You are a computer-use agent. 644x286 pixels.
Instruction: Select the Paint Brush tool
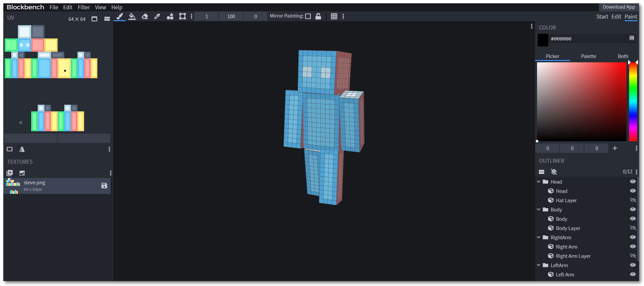120,16
